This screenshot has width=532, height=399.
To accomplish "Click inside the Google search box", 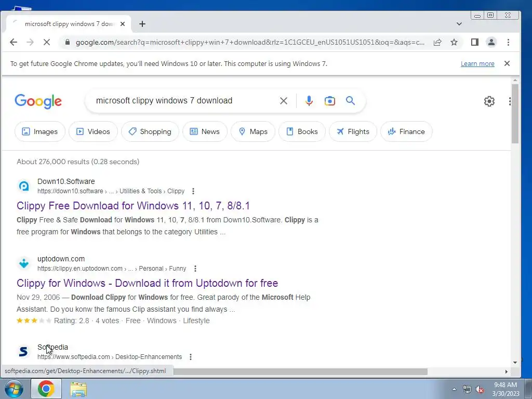I will 183,100.
